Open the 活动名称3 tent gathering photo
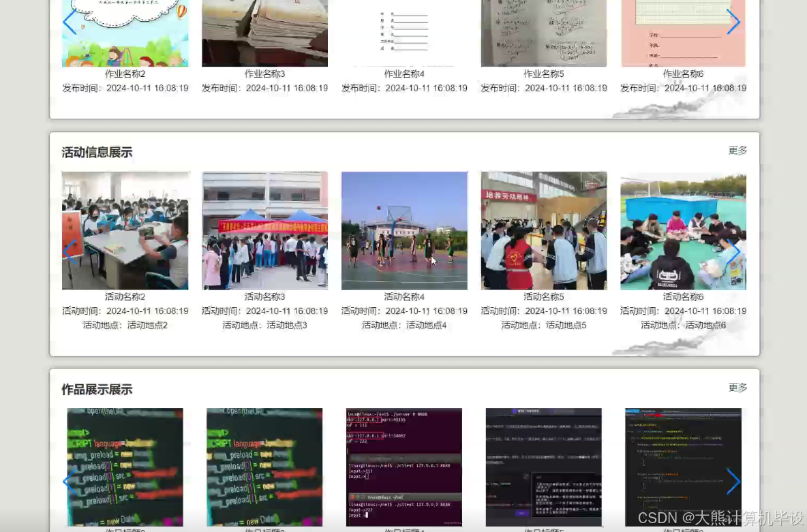The height and width of the screenshot is (532, 807). point(264,230)
